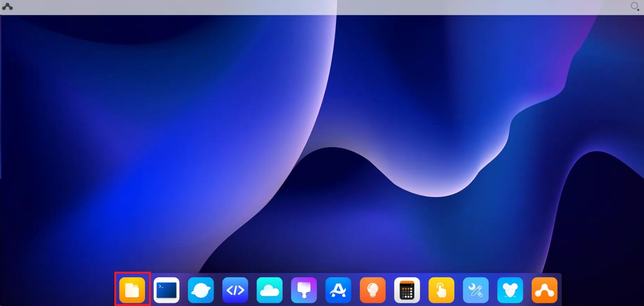Image resolution: width=644 pixels, height=306 pixels.
Task: Launch the paint roller theme app
Action: pos(304,290)
